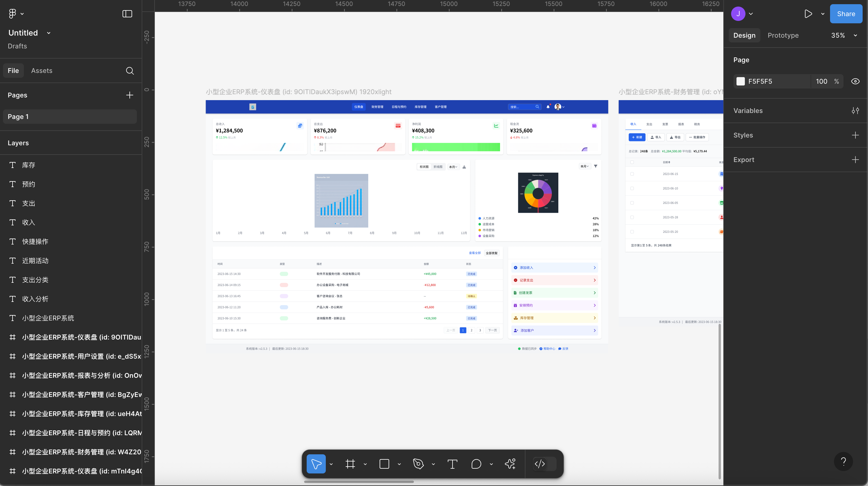Open the Figma main menu logo dropdown
The image size is (868, 486).
pos(16,14)
